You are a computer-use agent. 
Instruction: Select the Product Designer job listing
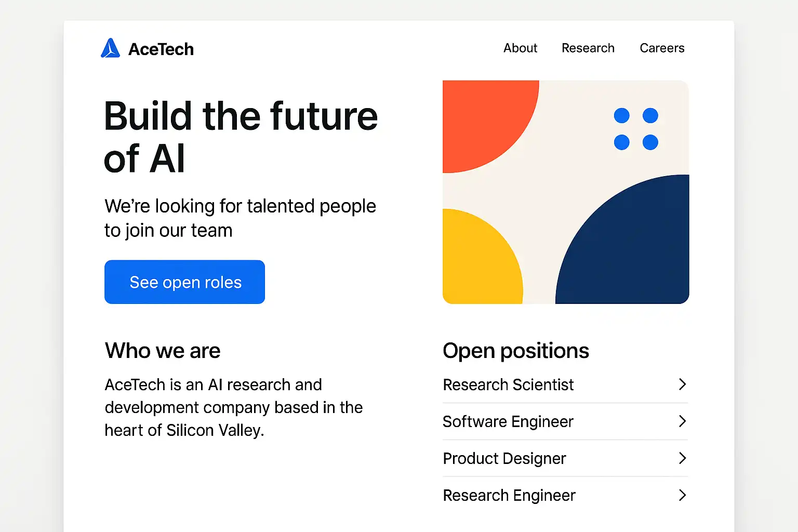tap(504, 459)
